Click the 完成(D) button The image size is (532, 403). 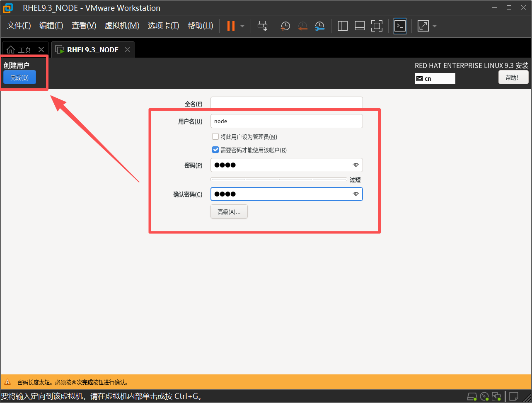[19, 78]
